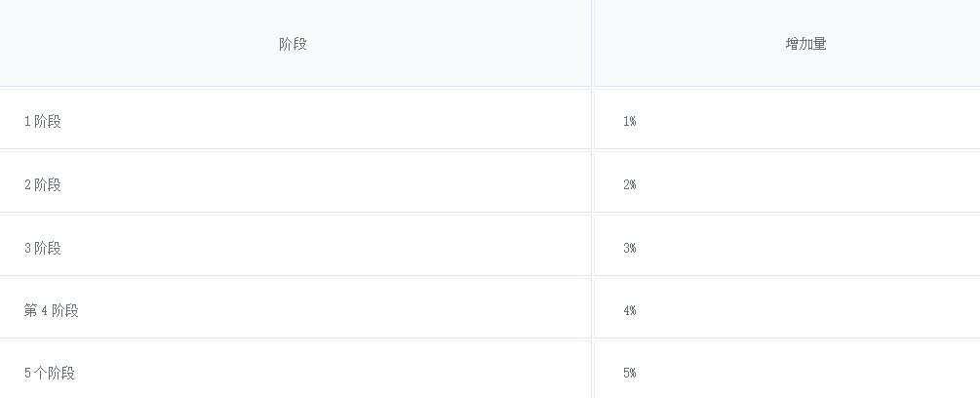Screen dimensions: 980x398
Task: Click the 1% value cell
Action: pos(630,121)
